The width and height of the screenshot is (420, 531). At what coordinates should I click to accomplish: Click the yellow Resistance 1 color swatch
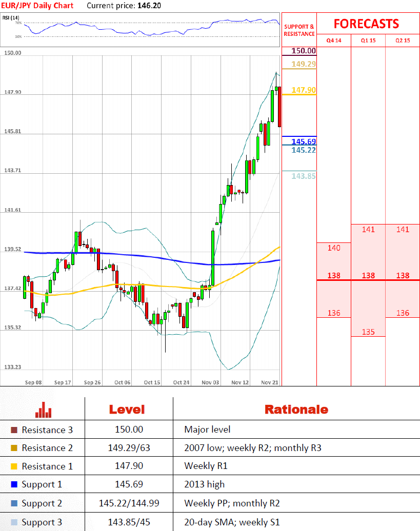click(x=14, y=466)
